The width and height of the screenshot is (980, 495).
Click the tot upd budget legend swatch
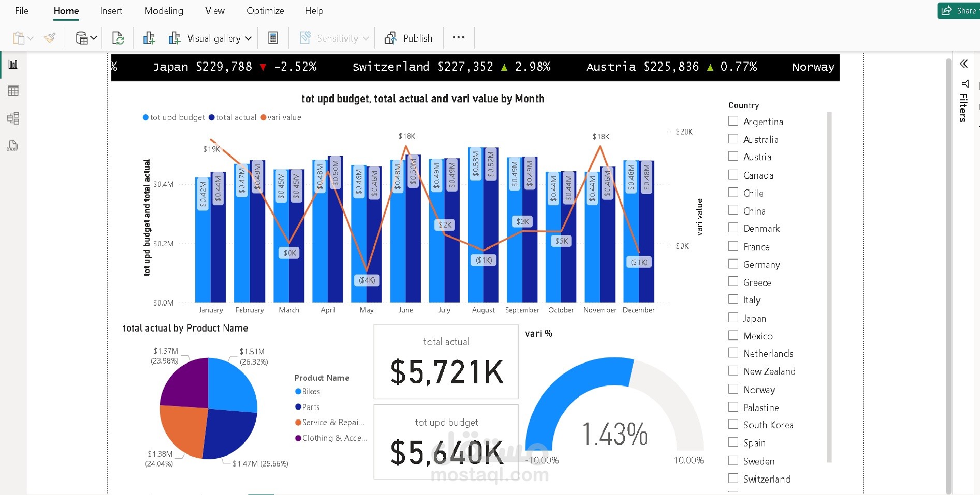pos(145,117)
